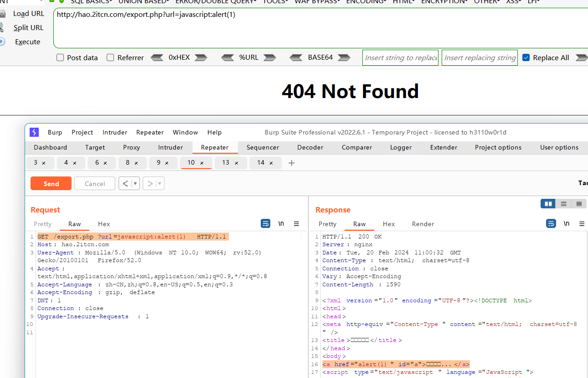Switch to the Decoder tab

point(310,147)
